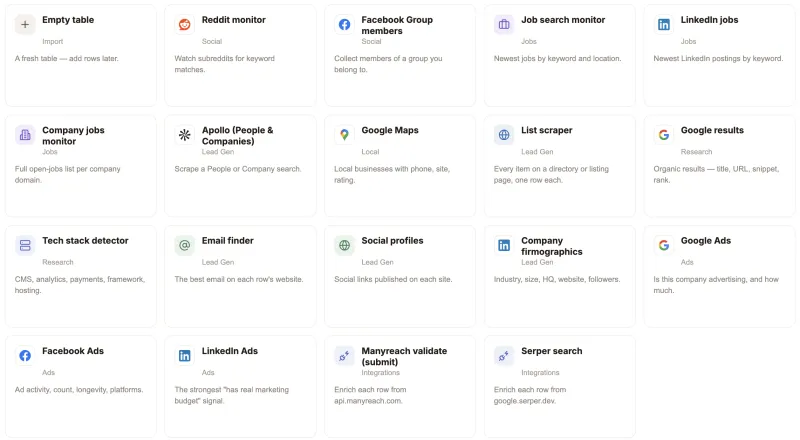Screen dimensions: 800x440
Task: Click the plug icon on Manyreach validate
Action: pos(344,355)
